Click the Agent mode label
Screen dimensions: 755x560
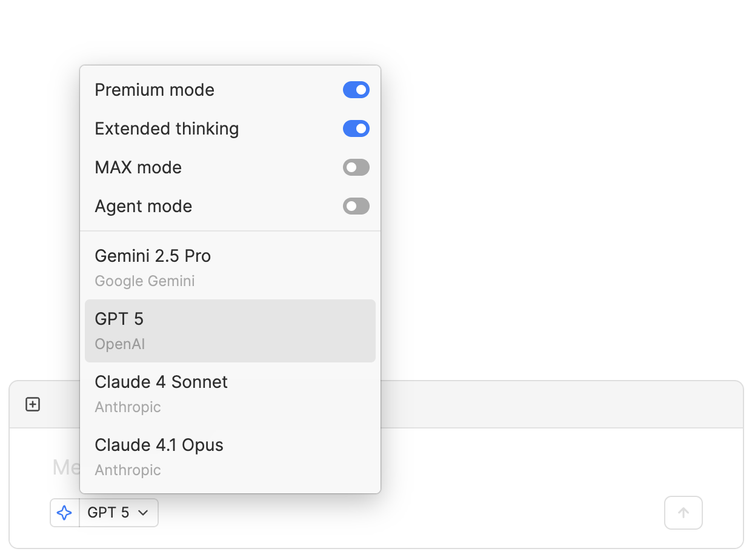[144, 206]
